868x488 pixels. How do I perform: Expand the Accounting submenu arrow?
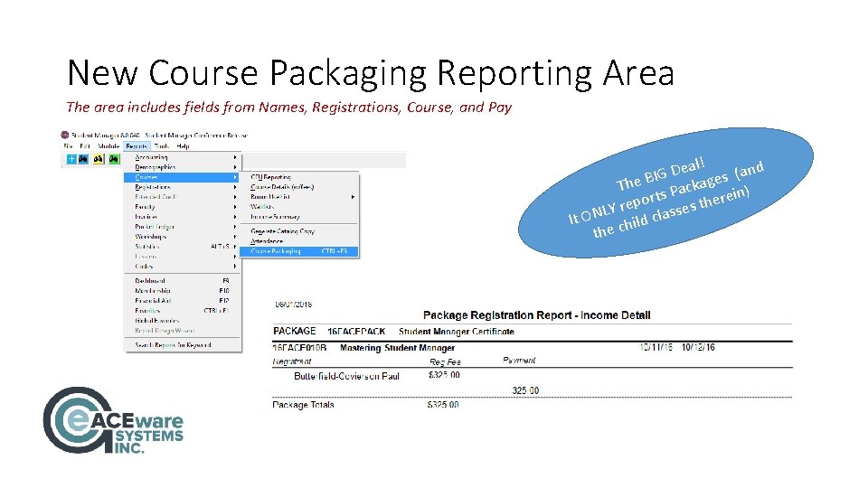235,157
